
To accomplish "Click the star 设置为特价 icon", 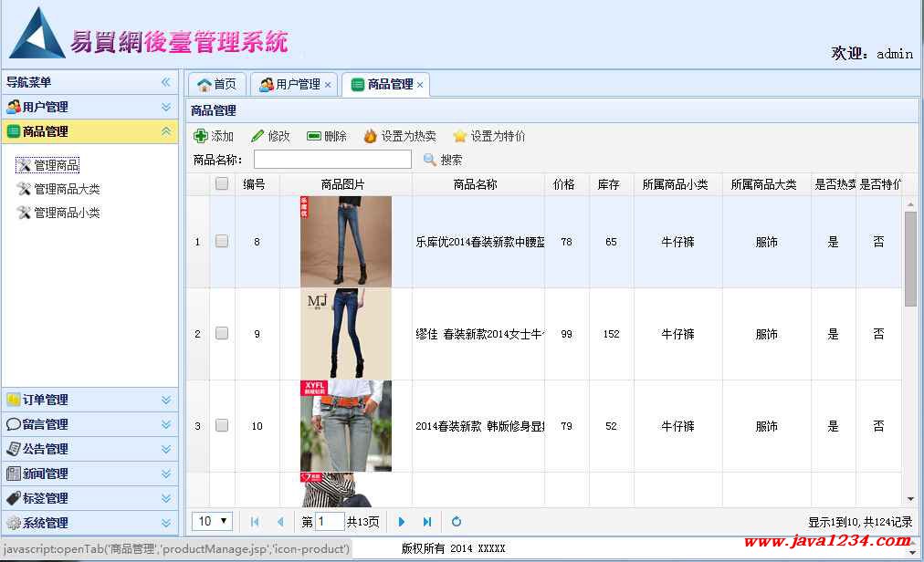I will click(x=460, y=136).
